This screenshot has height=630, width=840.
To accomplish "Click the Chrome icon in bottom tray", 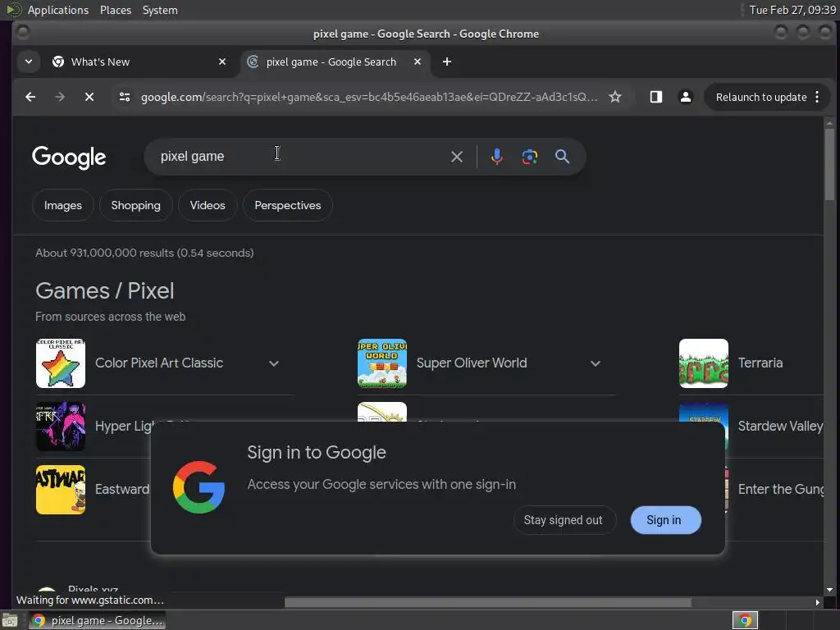I will 745,620.
